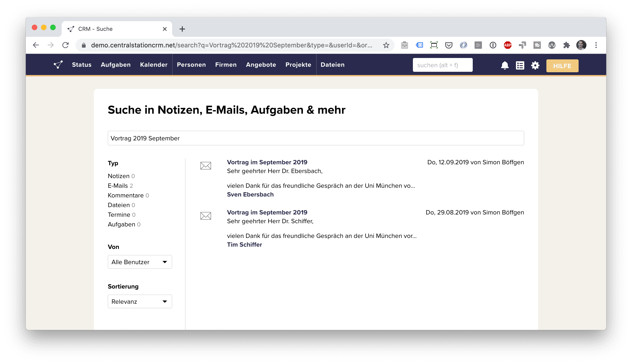The width and height of the screenshot is (632, 364).
Task: Open the Chrome three-dot menu
Action: click(x=596, y=45)
